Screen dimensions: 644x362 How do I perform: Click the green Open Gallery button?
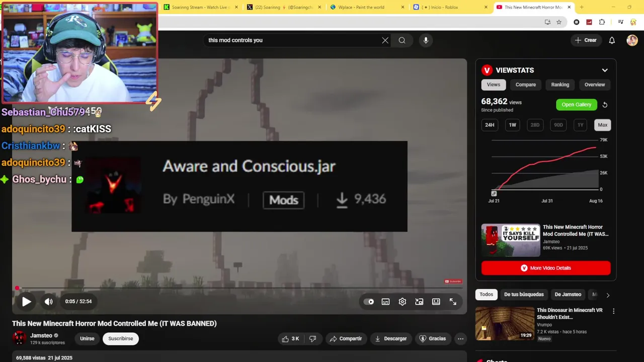click(x=577, y=105)
